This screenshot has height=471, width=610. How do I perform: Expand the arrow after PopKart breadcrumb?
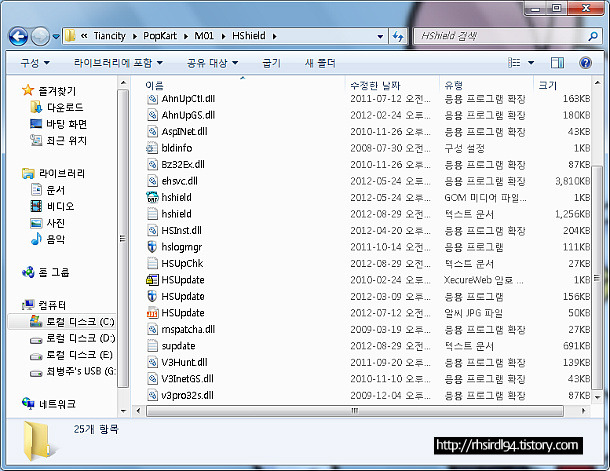186,37
